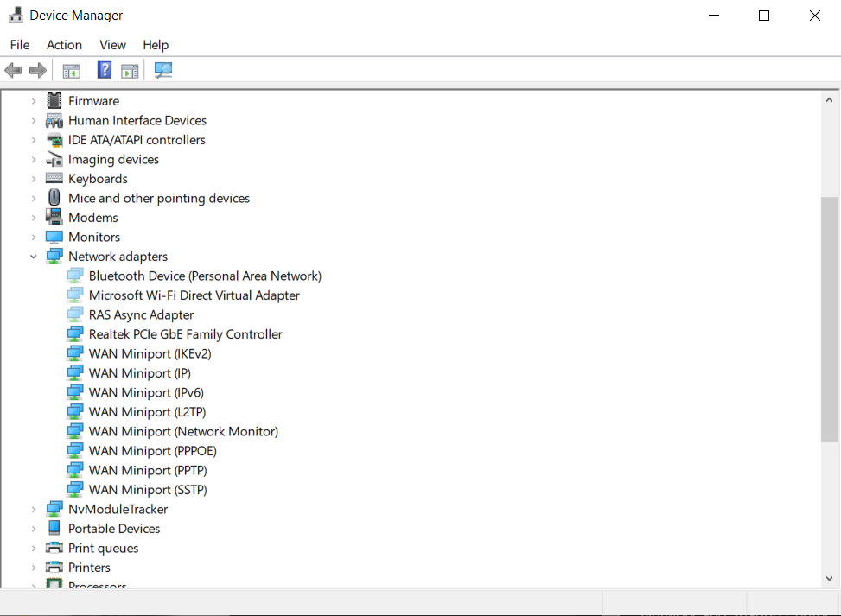Click the Mice and other pointing devices icon
The image size is (841, 616).
tap(54, 198)
